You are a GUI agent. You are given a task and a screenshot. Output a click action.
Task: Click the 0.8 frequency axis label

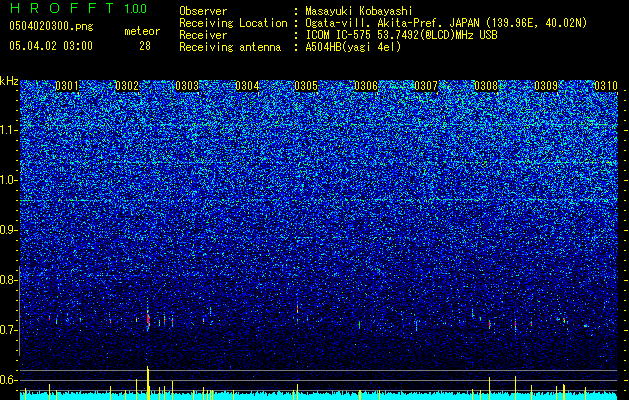pyautogui.click(x=9, y=280)
